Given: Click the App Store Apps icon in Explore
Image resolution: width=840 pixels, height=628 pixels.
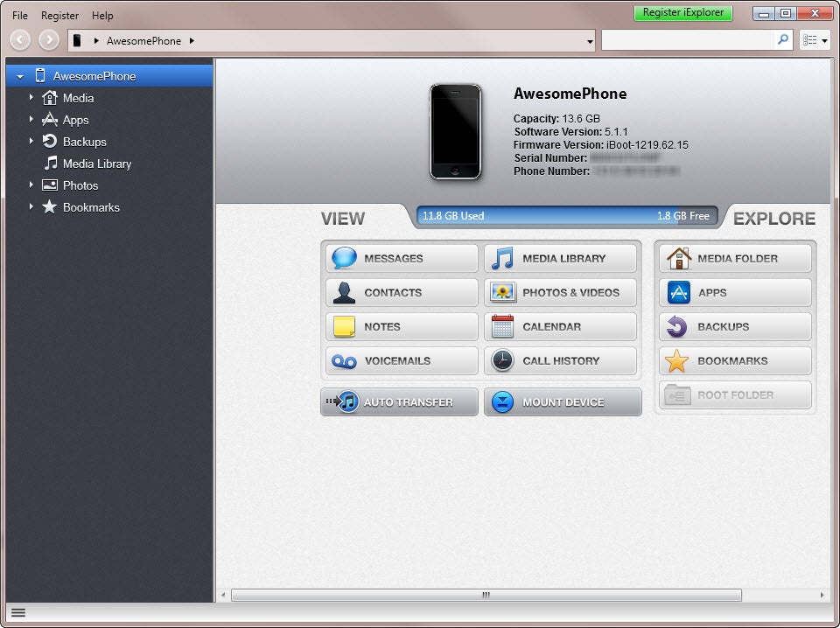Looking at the screenshot, I should click(678, 292).
